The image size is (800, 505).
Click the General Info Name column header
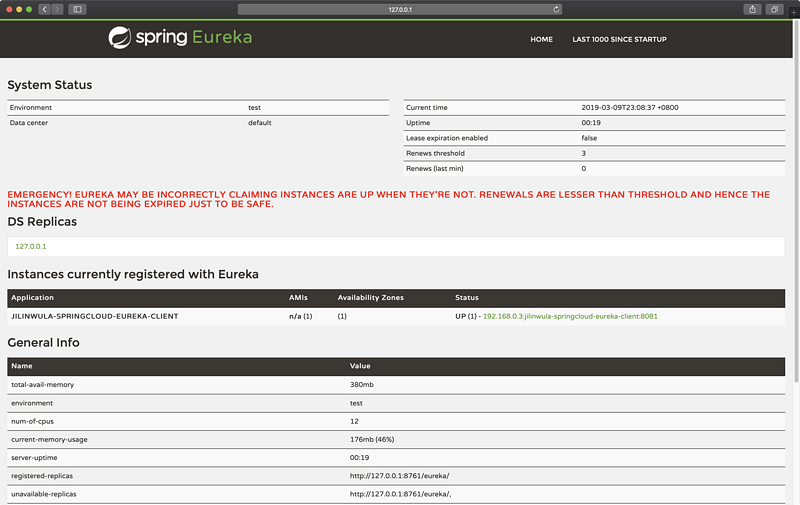21,366
